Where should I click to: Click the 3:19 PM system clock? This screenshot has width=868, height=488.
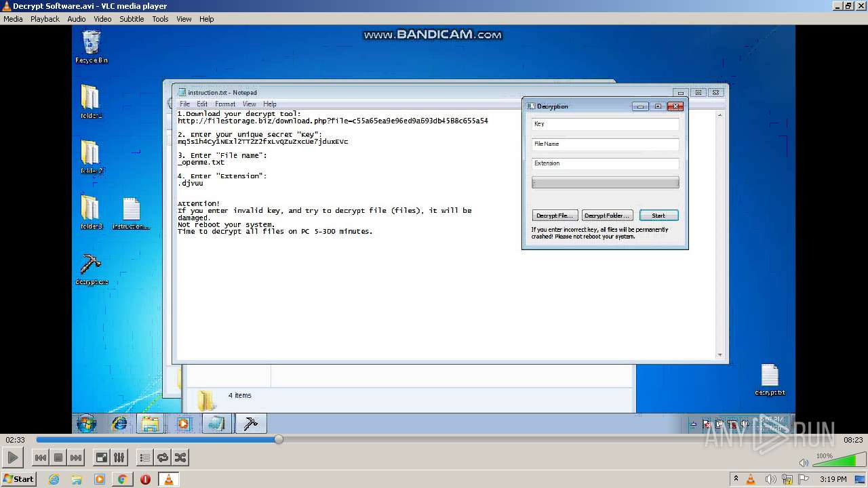coord(833,479)
